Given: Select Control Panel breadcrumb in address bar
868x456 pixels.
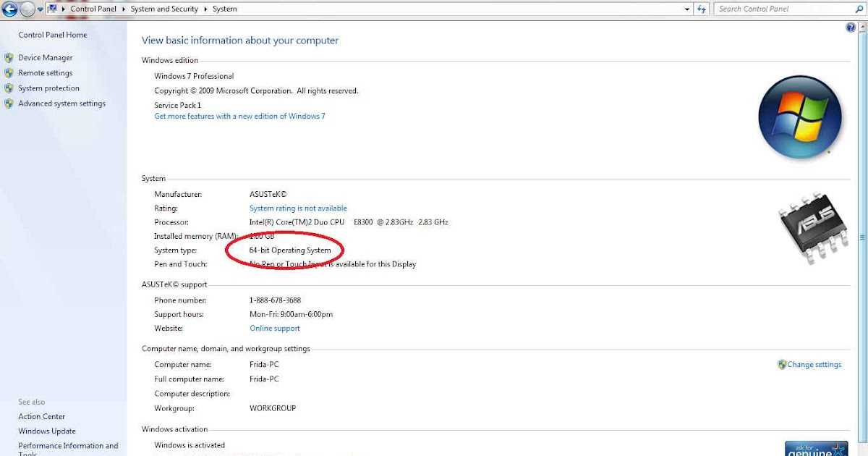Looking at the screenshot, I should (x=94, y=9).
